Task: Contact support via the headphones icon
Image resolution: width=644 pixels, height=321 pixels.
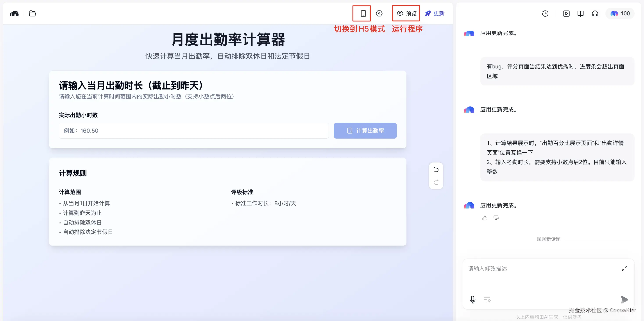Action: (595, 13)
